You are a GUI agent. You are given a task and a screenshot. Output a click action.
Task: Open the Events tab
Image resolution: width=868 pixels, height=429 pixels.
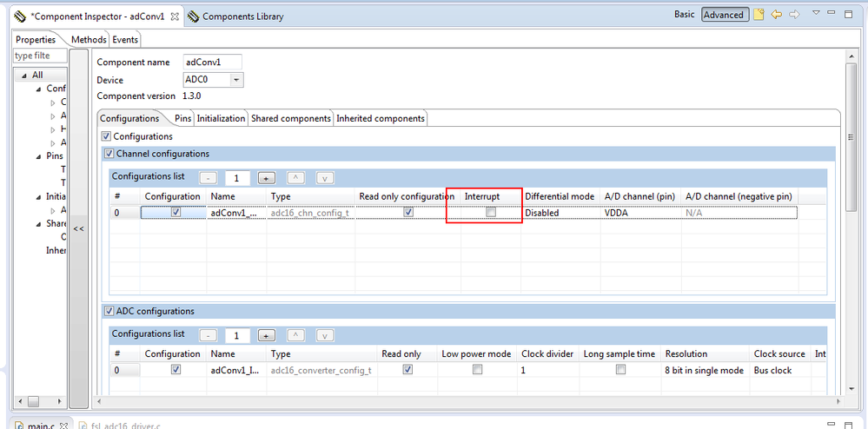coord(125,39)
